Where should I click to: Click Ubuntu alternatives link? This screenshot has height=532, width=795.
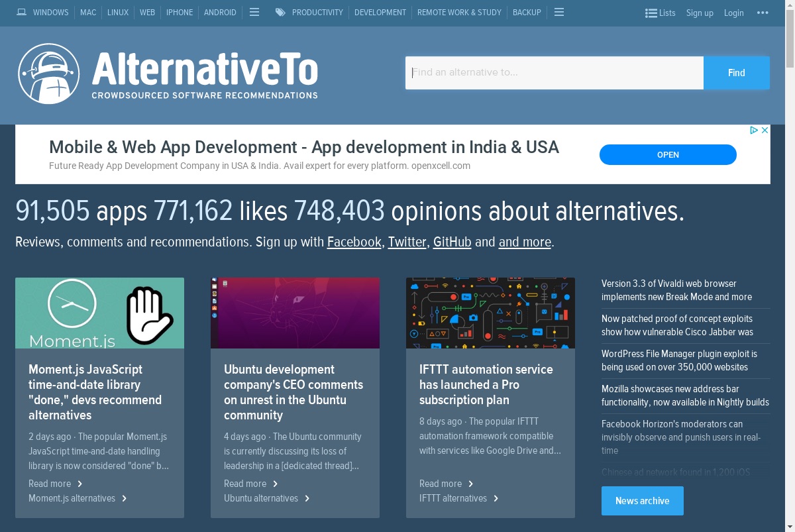tap(261, 498)
